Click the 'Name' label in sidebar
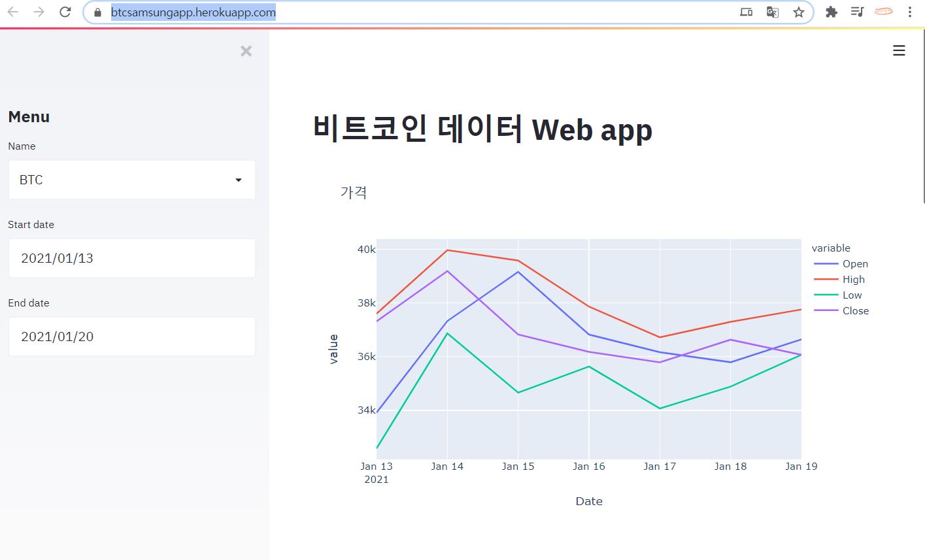 click(22, 146)
